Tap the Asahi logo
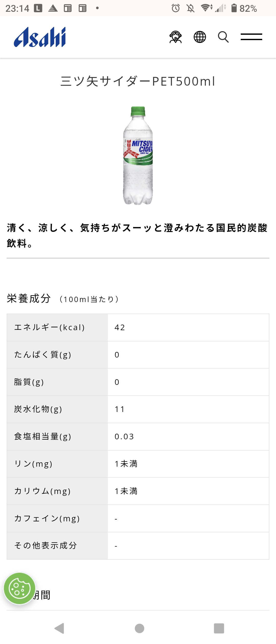The height and width of the screenshot is (644, 276). pos(40,37)
